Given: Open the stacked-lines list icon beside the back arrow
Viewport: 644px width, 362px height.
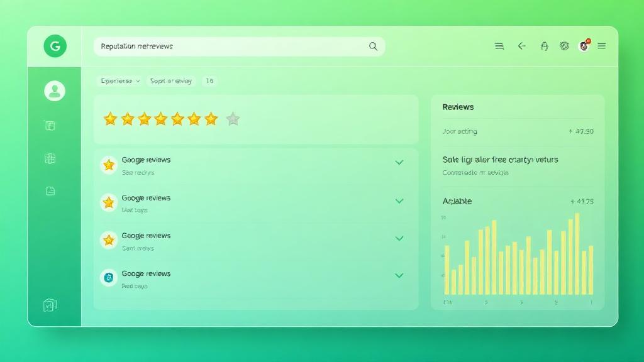Looking at the screenshot, I should 499,46.
